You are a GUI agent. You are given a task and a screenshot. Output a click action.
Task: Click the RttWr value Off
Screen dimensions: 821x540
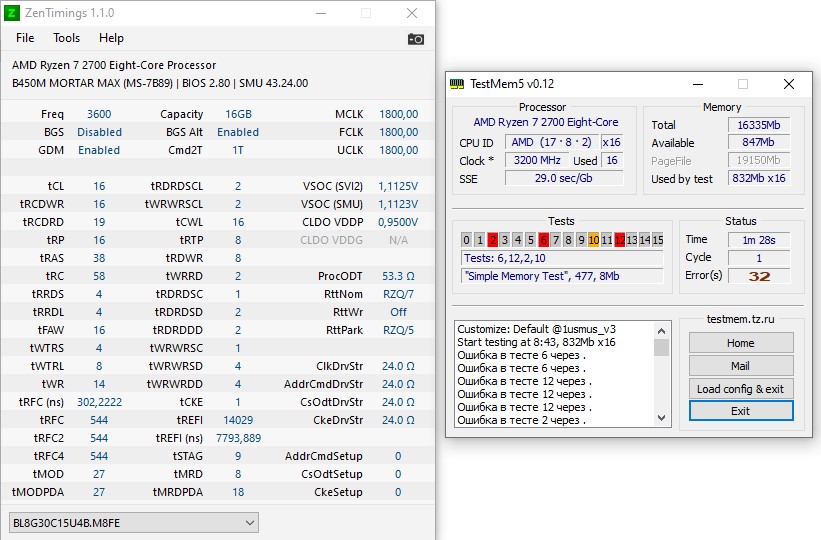pyautogui.click(x=398, y=312)
